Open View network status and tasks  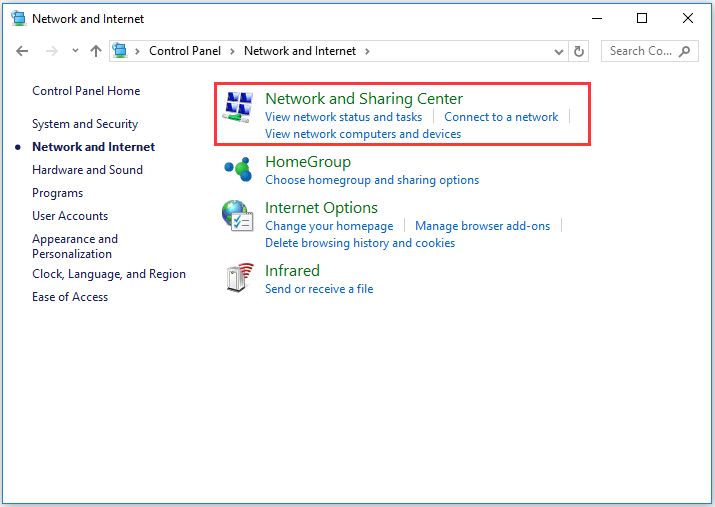click(343, 117)
